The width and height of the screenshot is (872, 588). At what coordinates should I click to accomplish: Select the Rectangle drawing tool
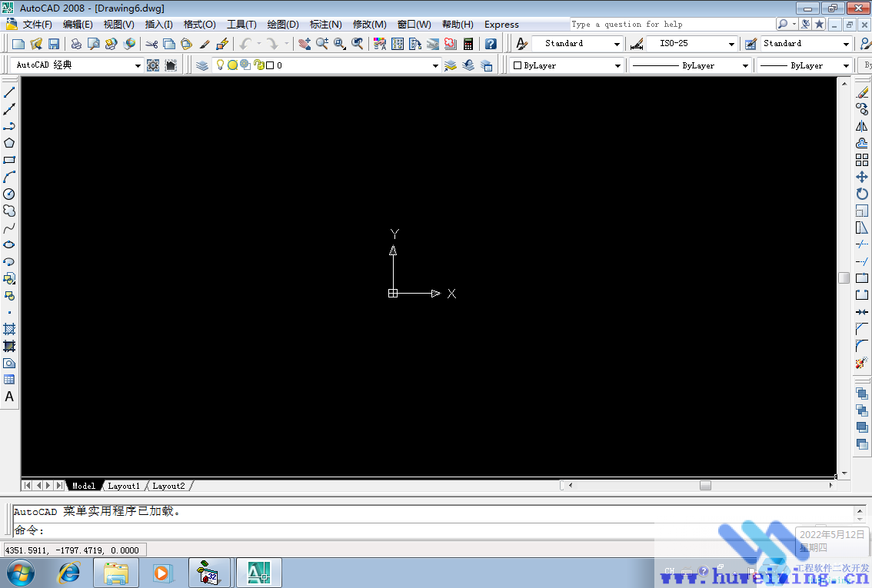coord(9,160)
